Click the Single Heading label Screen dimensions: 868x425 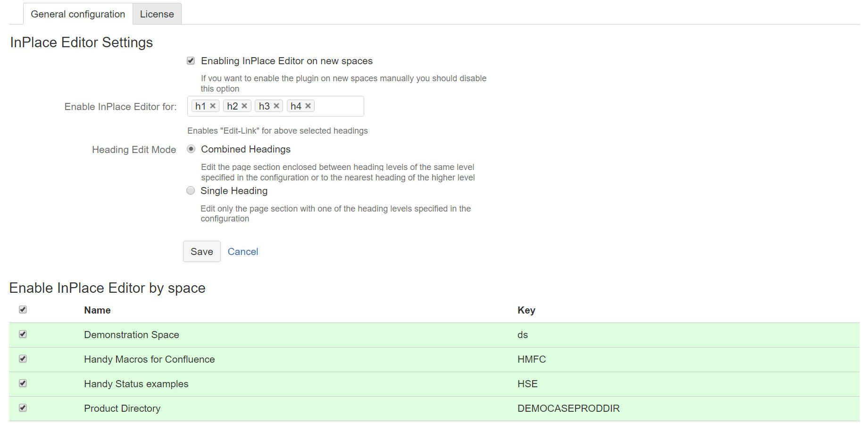(x=234, y=191)
